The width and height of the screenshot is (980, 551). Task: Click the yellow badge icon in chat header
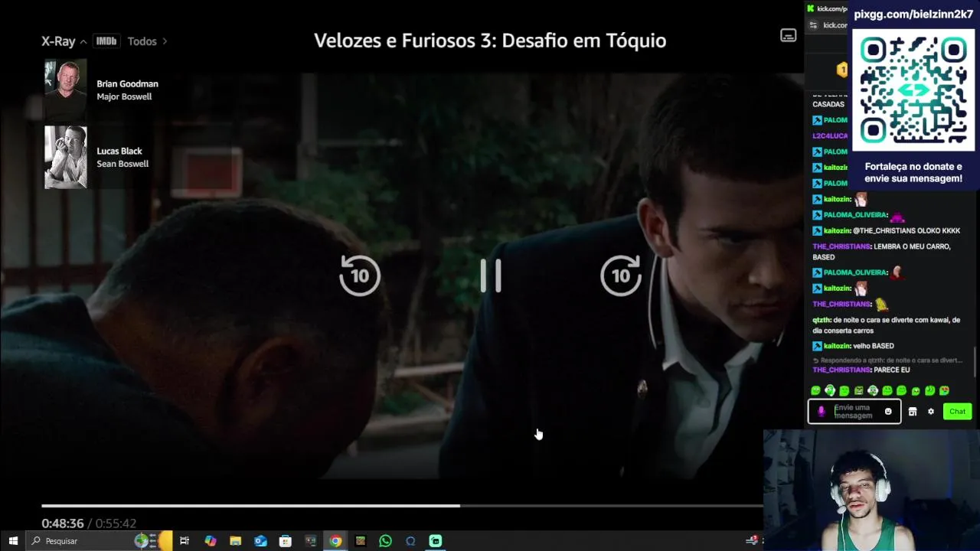[842, 70]
